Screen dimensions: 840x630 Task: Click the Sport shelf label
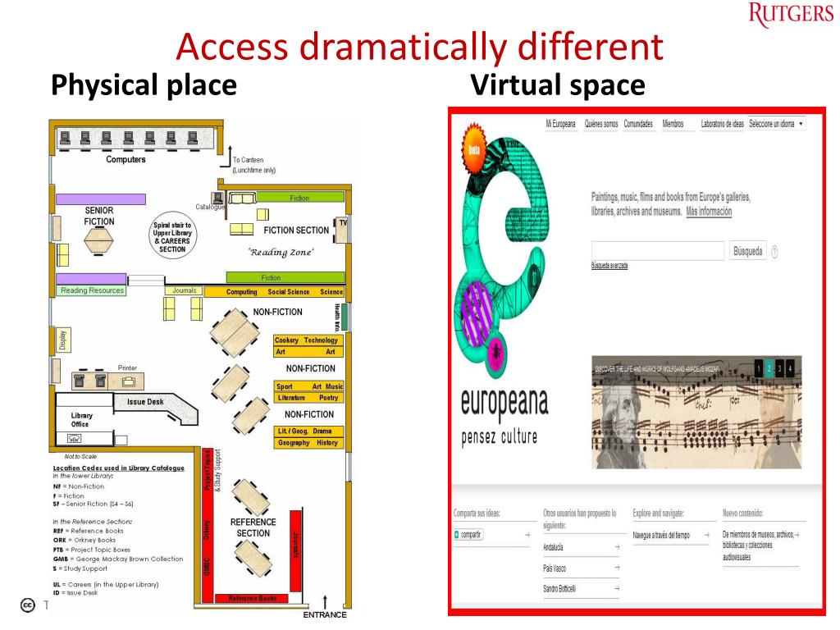(284, 386)
